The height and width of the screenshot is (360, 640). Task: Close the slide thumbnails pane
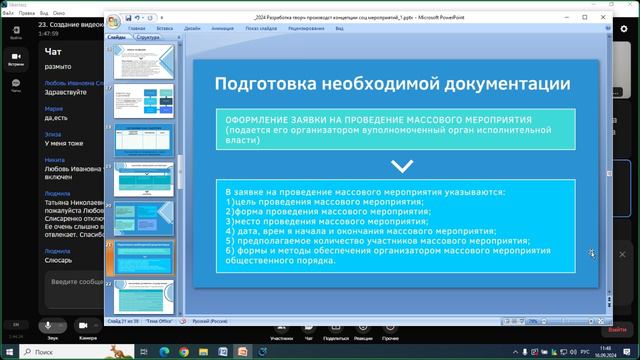tap(179, 37)
